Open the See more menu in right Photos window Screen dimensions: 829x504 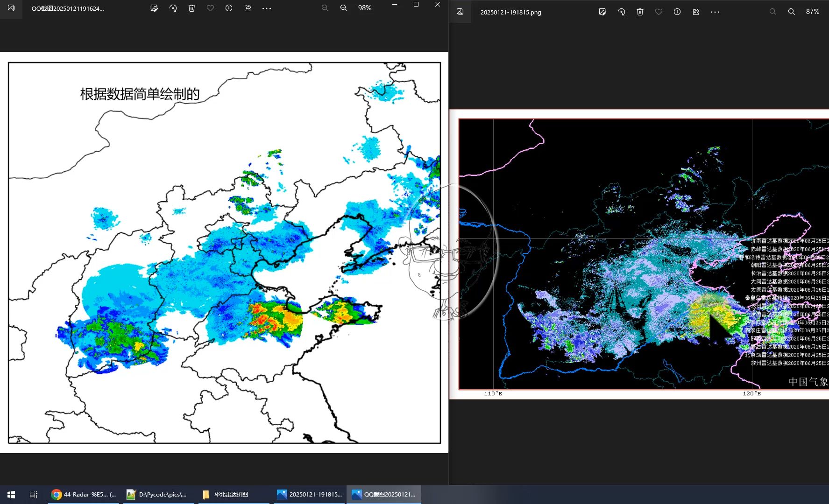pos(715,12)
